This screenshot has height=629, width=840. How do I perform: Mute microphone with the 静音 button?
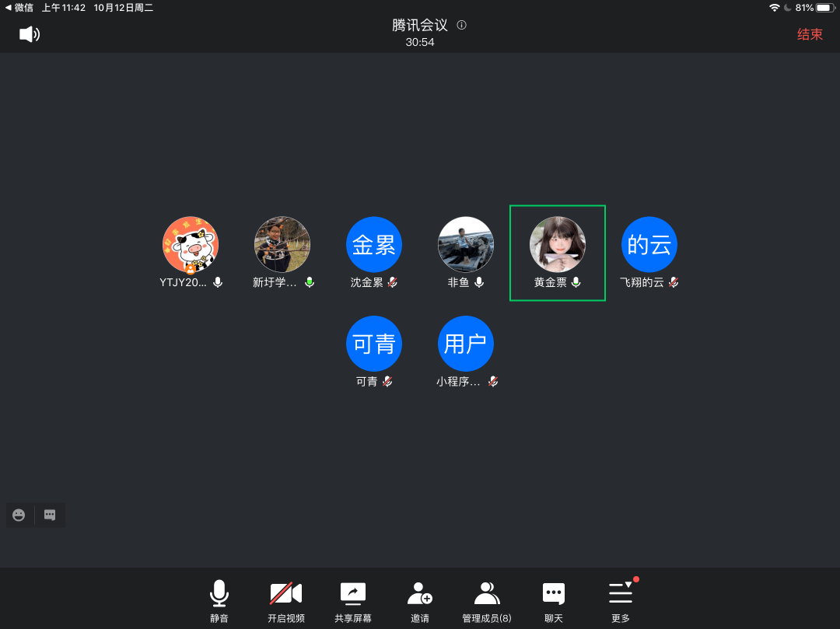(x=219, y=602)
